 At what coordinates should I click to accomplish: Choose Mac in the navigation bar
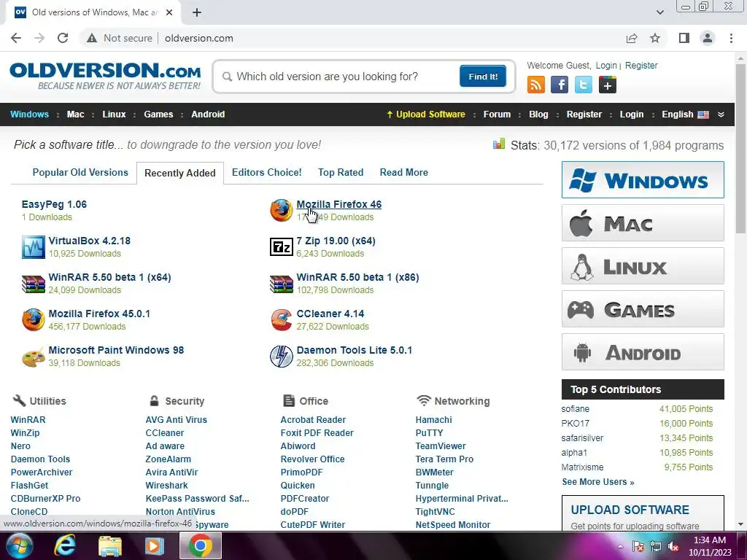click(75, 114)
